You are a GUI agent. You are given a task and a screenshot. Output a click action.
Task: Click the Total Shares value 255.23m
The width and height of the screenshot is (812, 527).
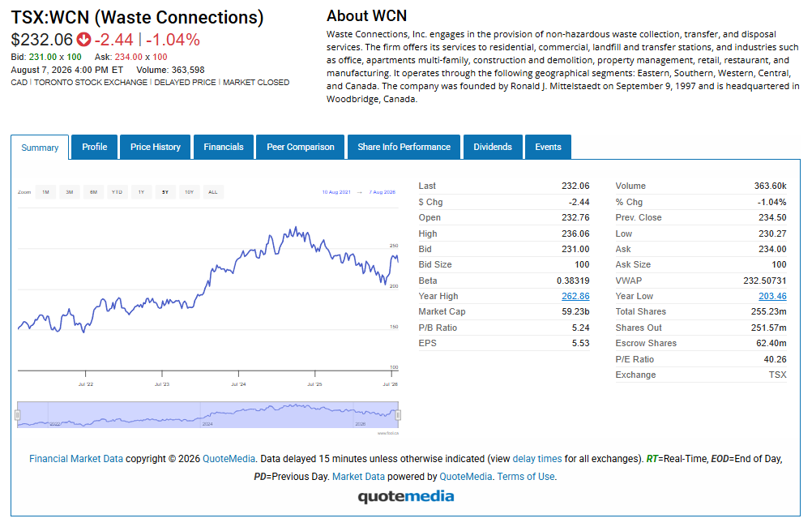click(768, 312)
